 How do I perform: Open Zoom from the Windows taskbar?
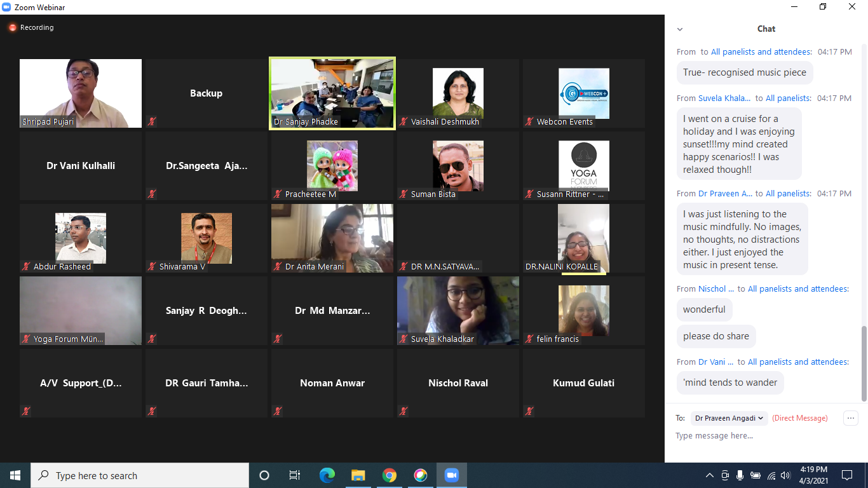452,475
